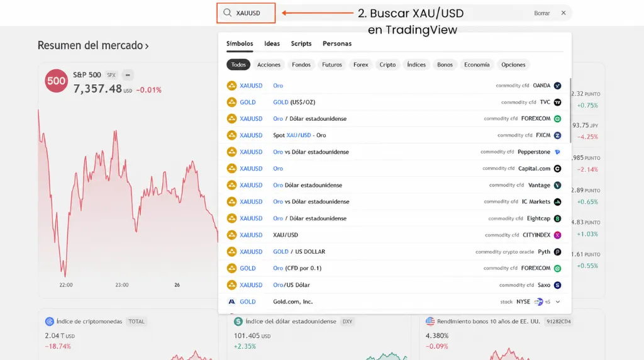The height and width of the screenshot is (360, 644).
Task: Click the Pepperstone broker logo icon
Action: coord(557,152)
